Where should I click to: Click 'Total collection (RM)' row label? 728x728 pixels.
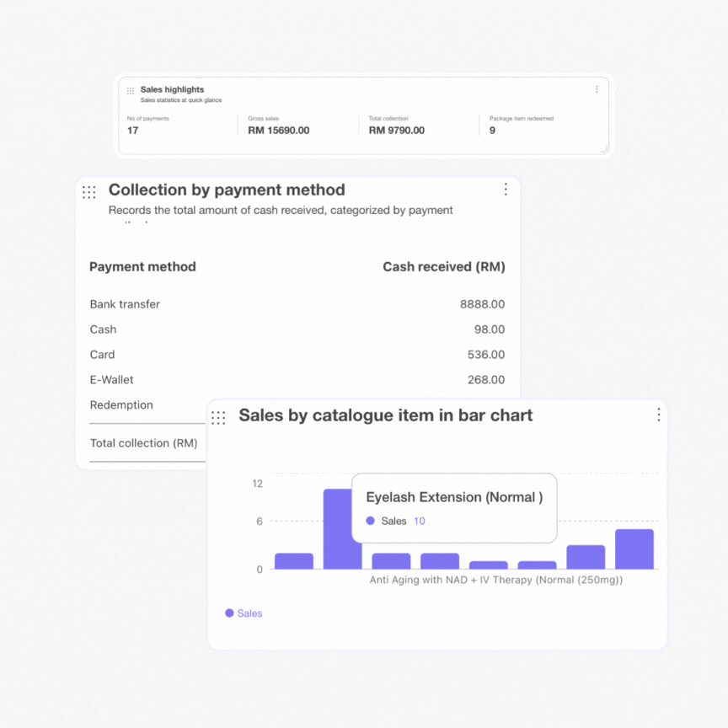pos(143,443)
